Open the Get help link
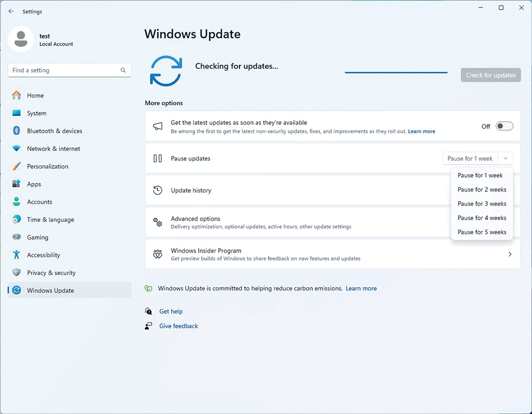The height and width of the screenshot is (414, 532). click(x=171, y=311)
